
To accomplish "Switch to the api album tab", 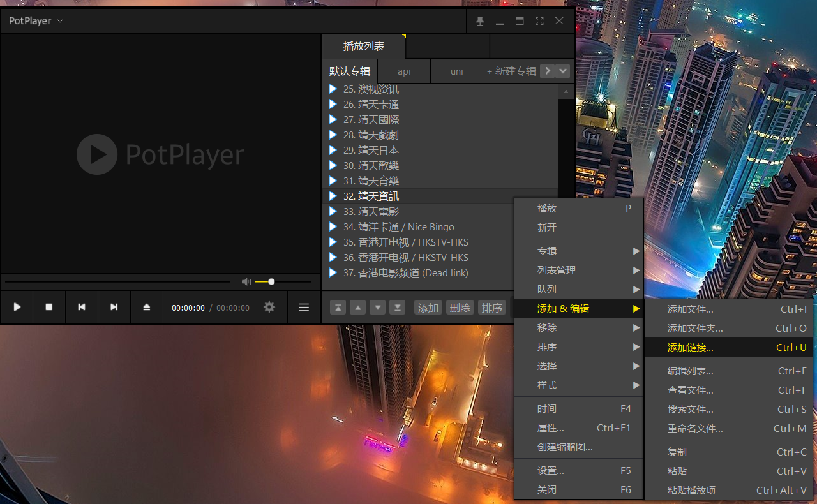I will (x=404, y=71).
